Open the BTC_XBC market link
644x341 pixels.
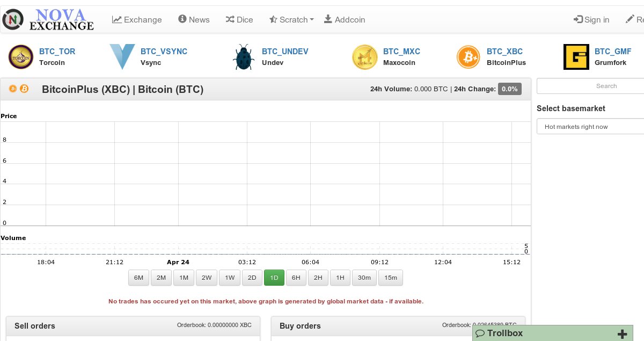pyautogui.click(x=504, y=52)
